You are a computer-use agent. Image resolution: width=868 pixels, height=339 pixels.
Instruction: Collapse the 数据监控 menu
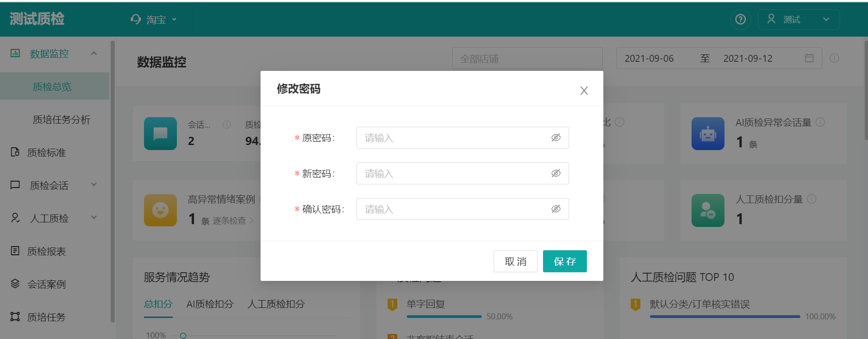[94, 54]
